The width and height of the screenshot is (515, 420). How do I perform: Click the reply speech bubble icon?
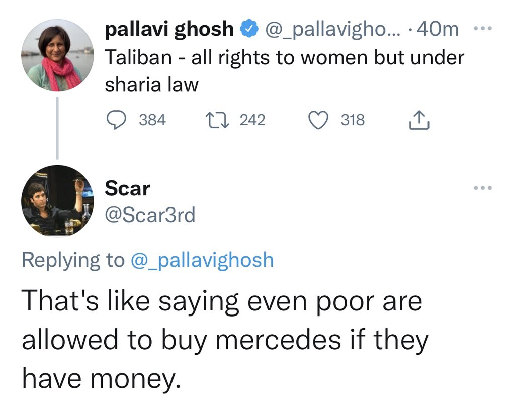point(117,120)
